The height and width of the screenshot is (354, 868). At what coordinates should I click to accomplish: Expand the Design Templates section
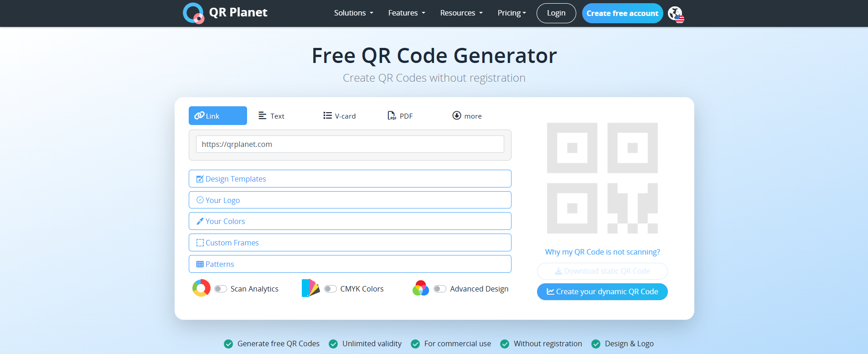click(x=350, y=179)
